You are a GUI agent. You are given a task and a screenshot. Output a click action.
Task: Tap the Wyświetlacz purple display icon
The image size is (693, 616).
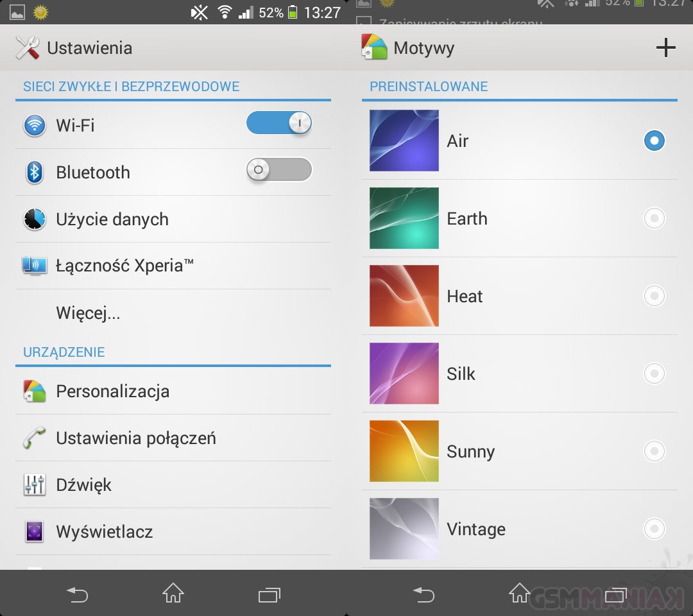[35, 532]
